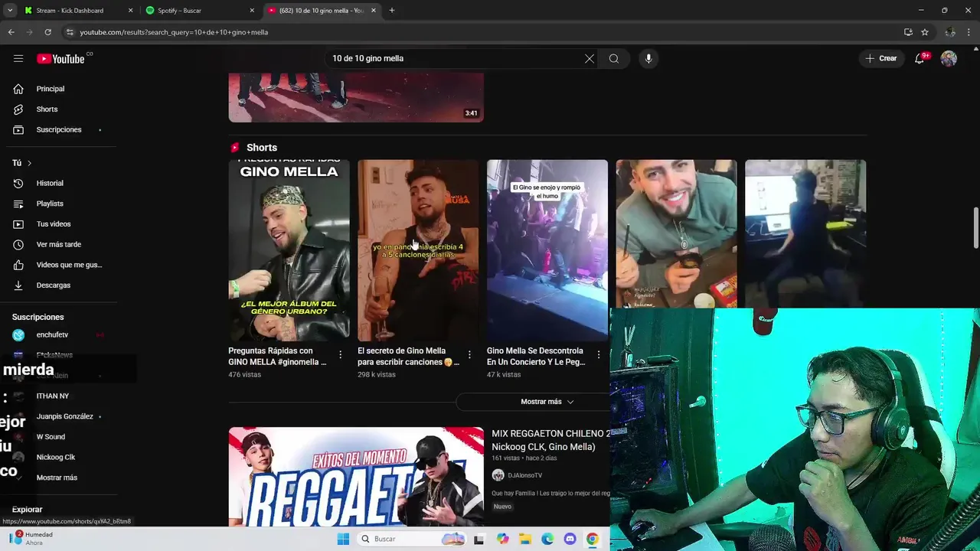Click the Windows taskbar Buscar search box

tap(412, 539)
